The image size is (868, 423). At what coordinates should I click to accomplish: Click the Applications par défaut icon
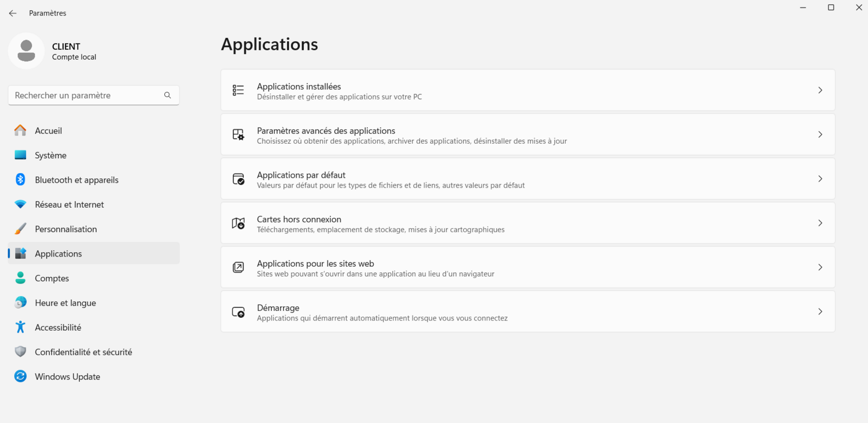click(x=238, y=179)
